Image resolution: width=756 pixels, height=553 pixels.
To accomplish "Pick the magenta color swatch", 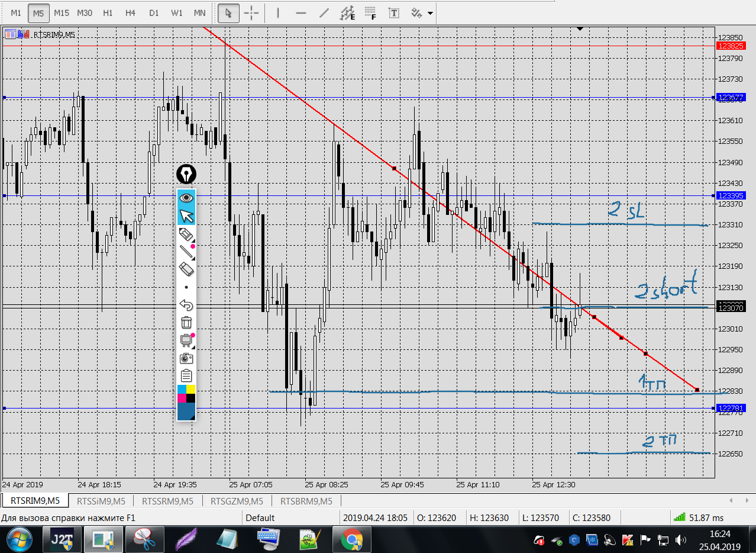I will click(x=182, y=398).
